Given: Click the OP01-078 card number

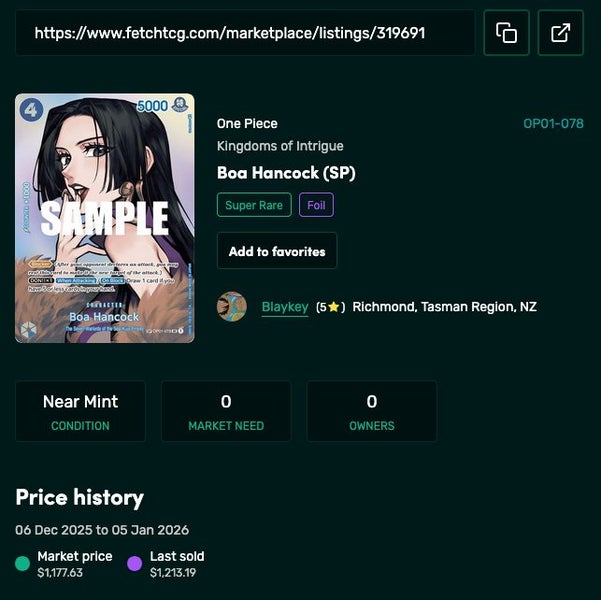Looking at the screenshot, I should 553,123.
